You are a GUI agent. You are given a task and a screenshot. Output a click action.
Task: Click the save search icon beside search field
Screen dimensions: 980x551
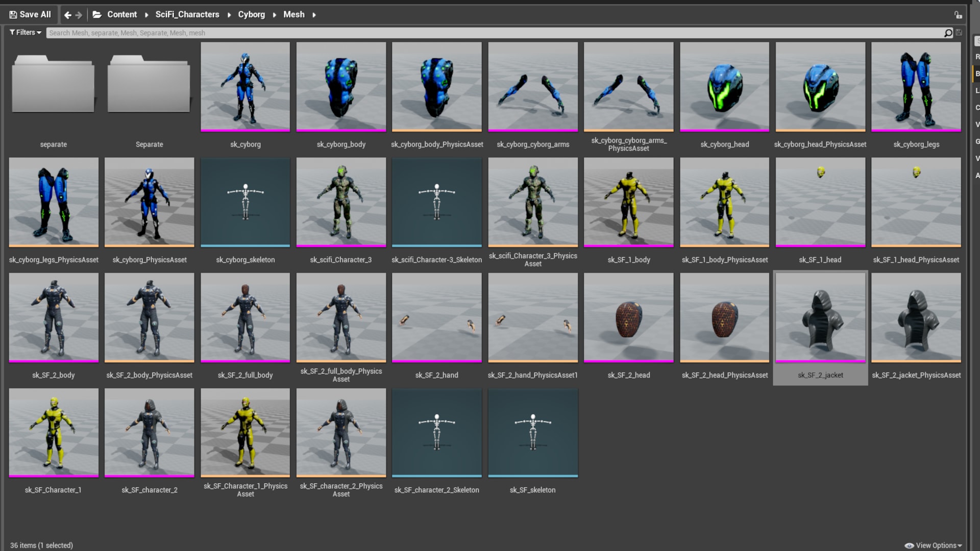[x=959, y=33]
